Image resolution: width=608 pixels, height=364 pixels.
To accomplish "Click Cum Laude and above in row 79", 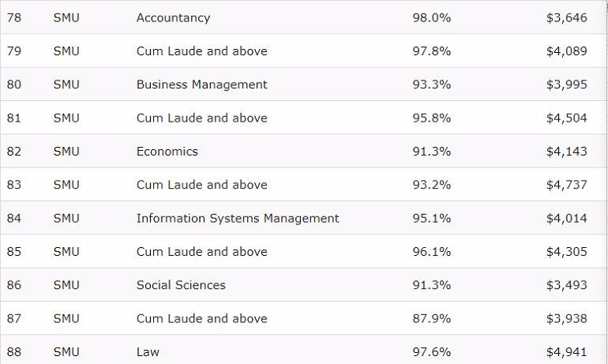I will pyautogui.click(x=201, y=51).
